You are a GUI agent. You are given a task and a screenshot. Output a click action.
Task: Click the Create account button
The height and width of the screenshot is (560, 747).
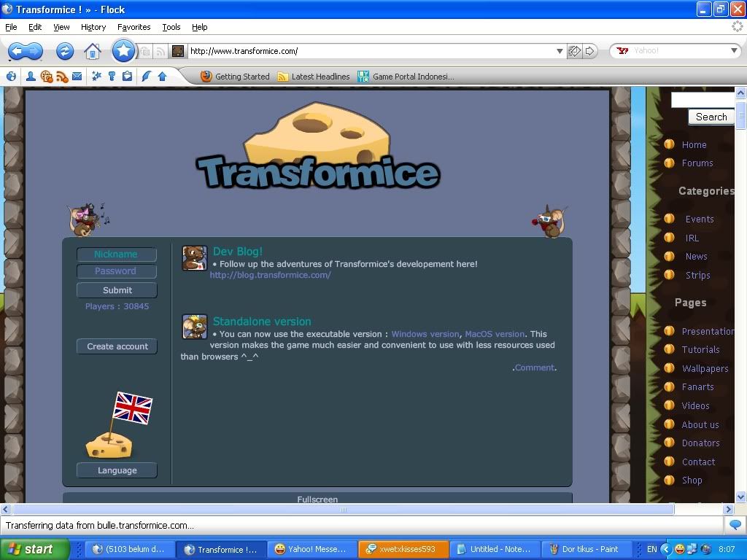(117, 346)
